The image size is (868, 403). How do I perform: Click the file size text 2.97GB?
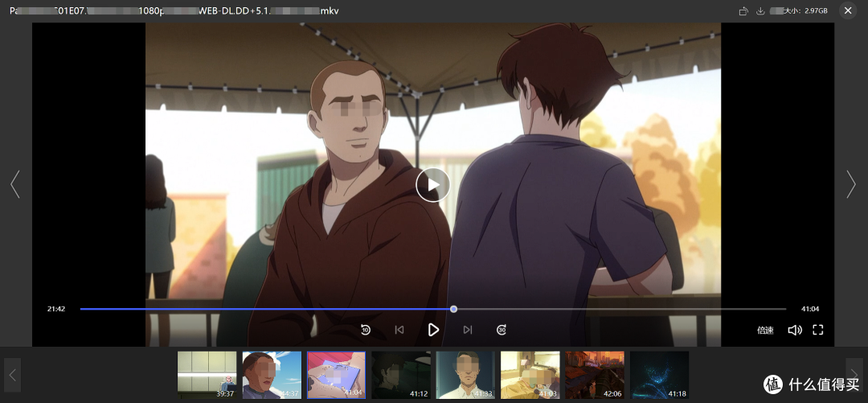(x=817, y=11)
